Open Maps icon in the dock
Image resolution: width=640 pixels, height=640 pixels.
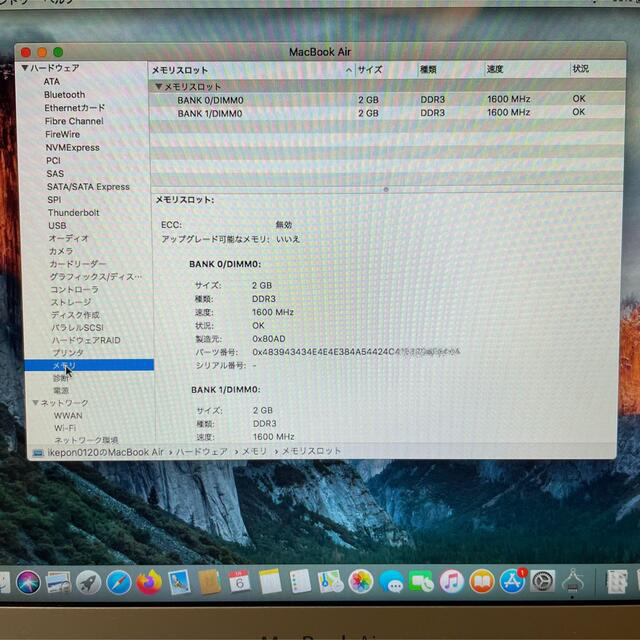330,582
